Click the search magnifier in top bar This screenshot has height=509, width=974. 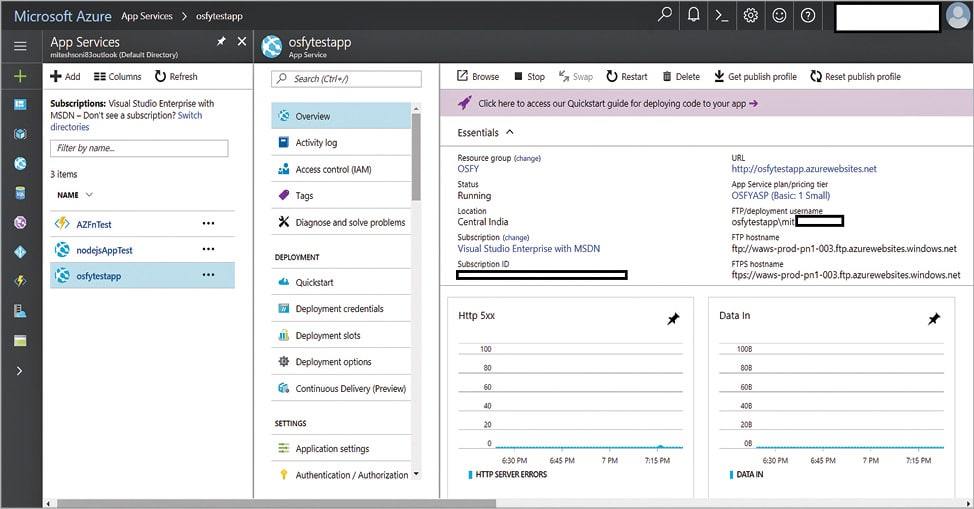(665, 15)
